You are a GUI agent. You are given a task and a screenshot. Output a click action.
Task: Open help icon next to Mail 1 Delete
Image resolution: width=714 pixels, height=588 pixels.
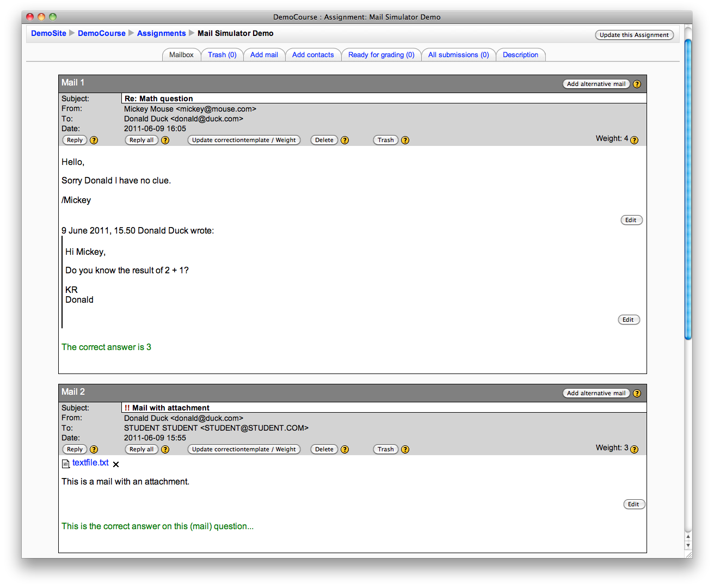(x=344, y=140)
